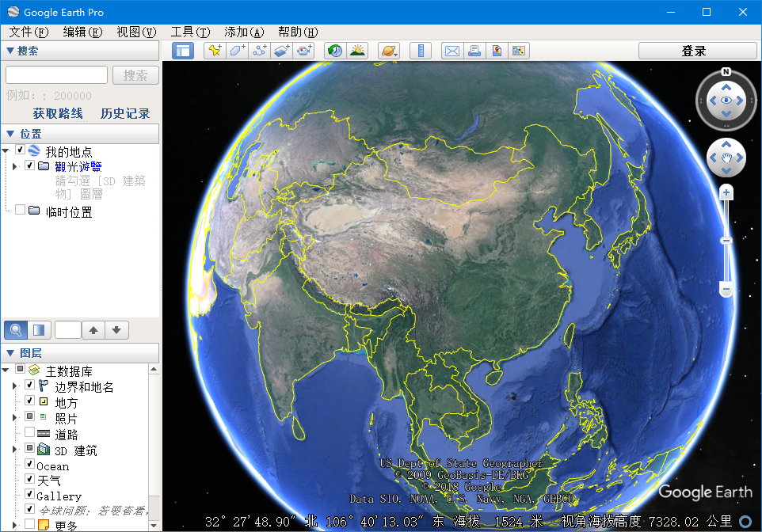762x532 pixels.
Task: Collapse the 图层 panel
Action: pyautogui.click(x=10, y=353)
